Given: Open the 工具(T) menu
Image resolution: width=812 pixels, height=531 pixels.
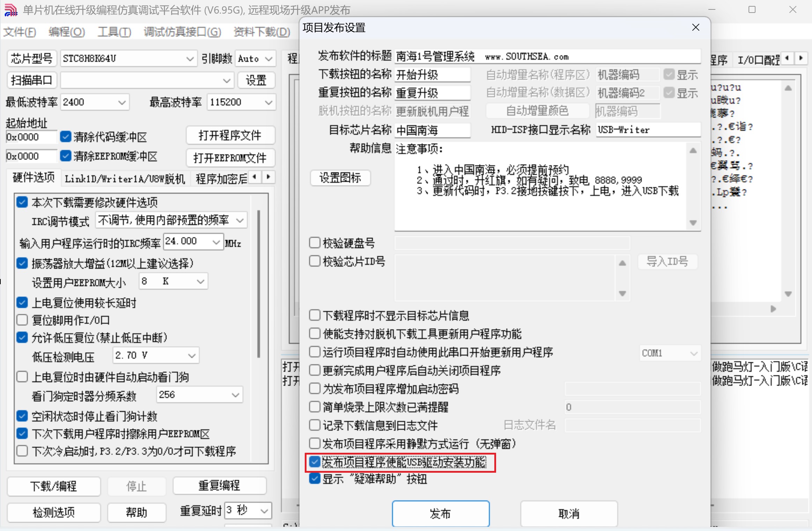Looking at the screenshot, I should (114, 32).
